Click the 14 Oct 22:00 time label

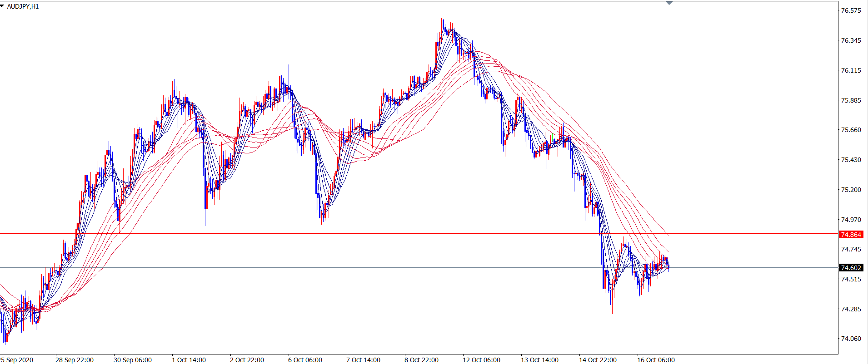(x=598, y=360)
